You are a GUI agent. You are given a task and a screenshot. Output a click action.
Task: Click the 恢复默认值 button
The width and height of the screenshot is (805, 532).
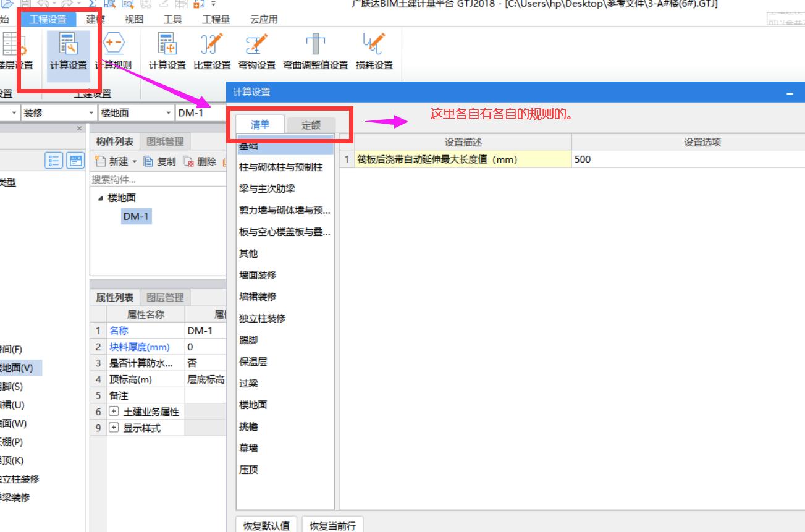(266, 526)
